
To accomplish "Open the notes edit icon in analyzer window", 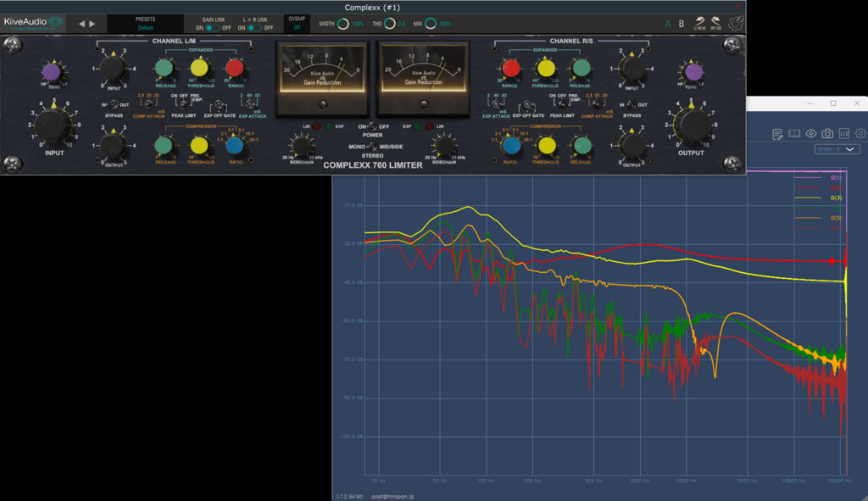I will coord(778,133).
